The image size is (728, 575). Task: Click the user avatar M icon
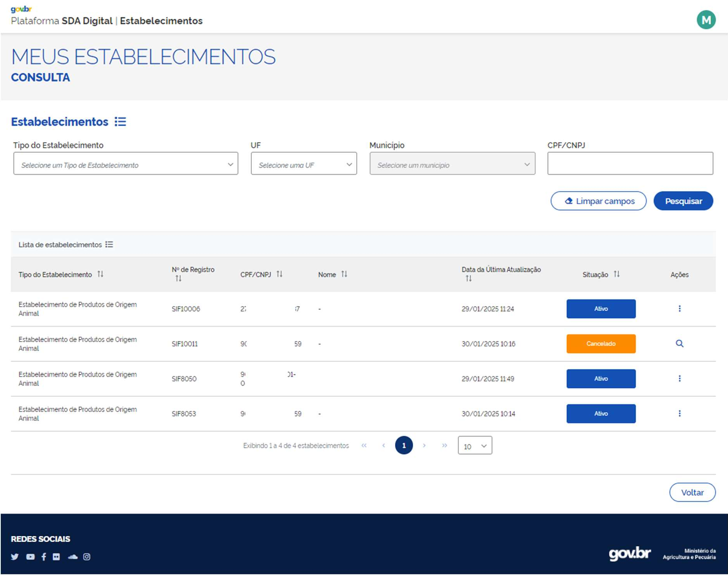coord(706,20)
